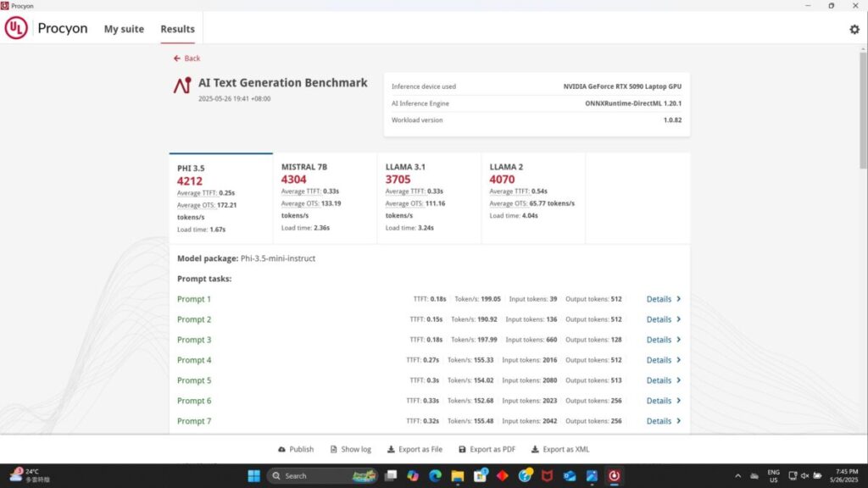This screenshot has width=868, height=488.
Task: Click the Export as PDF button label
Action: pos(492,449)
